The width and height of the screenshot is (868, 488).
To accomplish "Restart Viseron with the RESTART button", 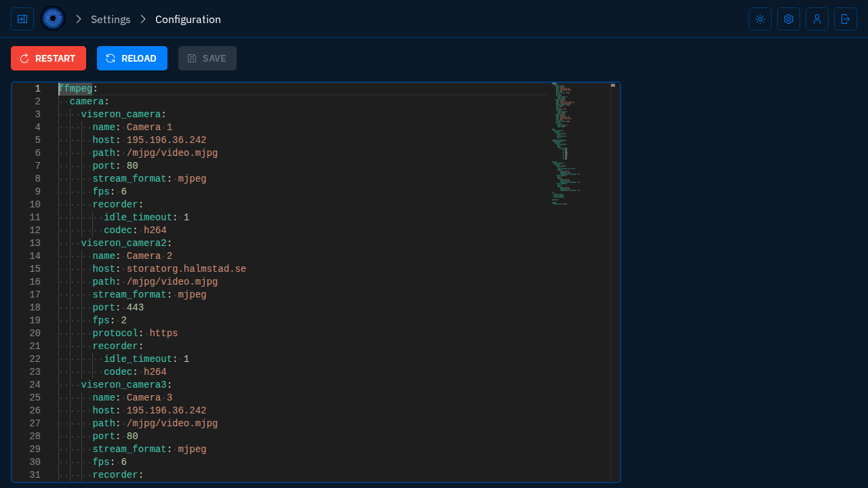I will coord(48,58).
